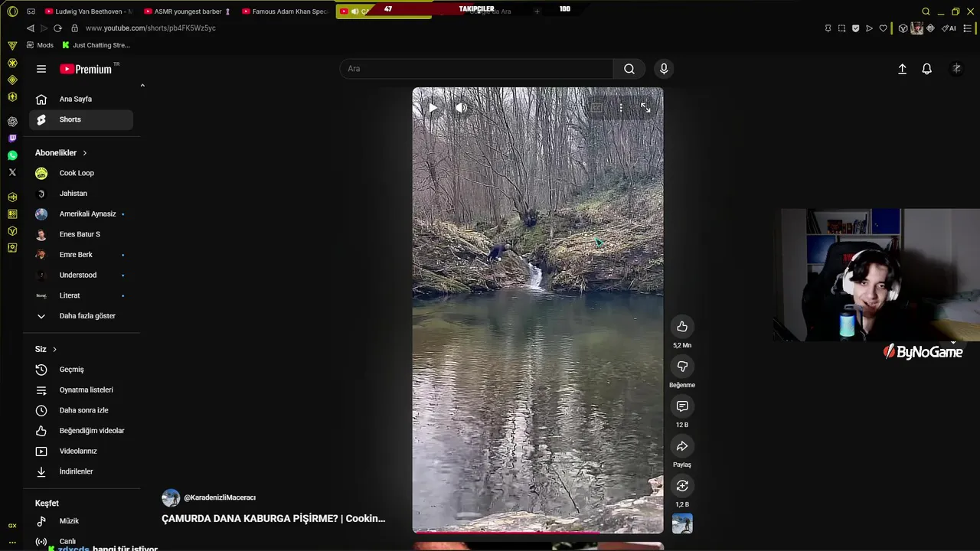Open the snapshot tool icon in toolbar
The image size is (980, 551).
click(841, 28)
